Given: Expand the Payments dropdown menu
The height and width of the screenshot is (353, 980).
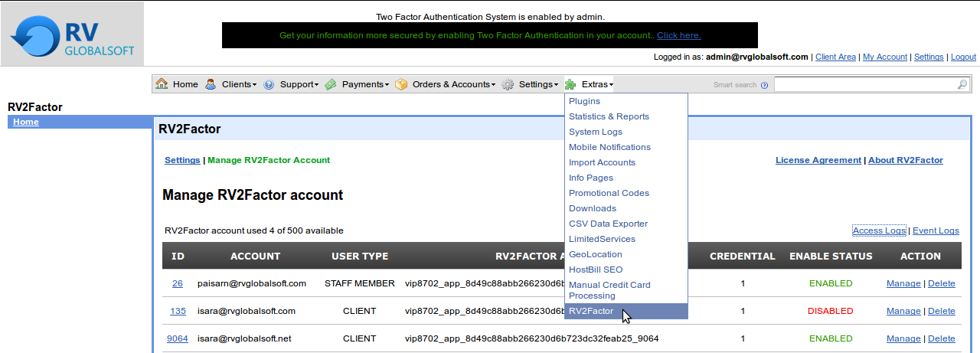Looking at the screenshot, I should pos(364,84).
